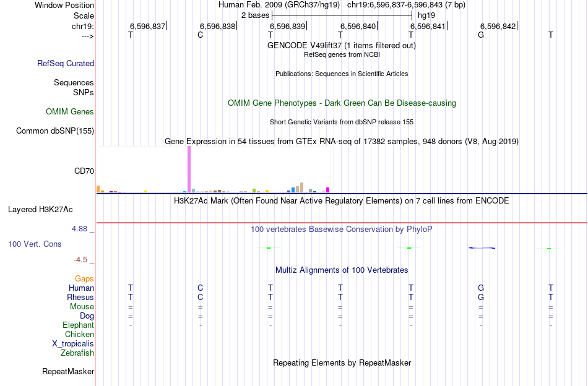
Task: Select the chr19: ruler label
Action: 83,26
